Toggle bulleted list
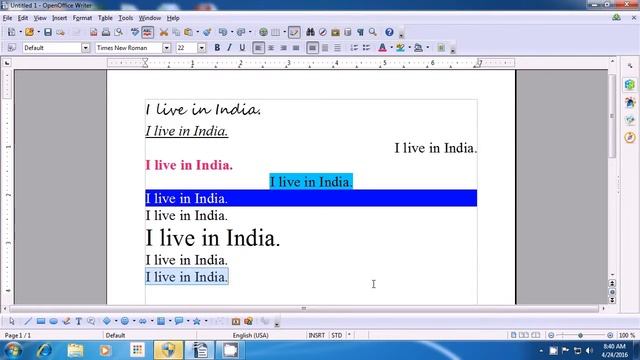This screenshot has width=640, height=360. (366, 48)
